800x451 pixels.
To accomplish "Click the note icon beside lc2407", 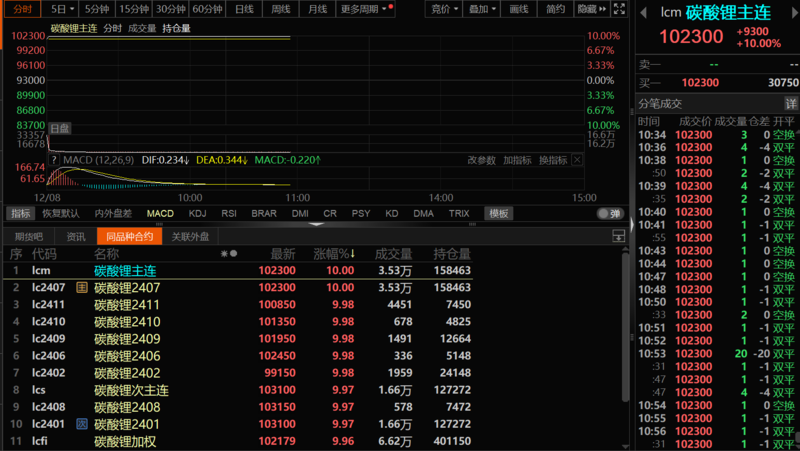I will pyautogui.click(x=81, y=287).
